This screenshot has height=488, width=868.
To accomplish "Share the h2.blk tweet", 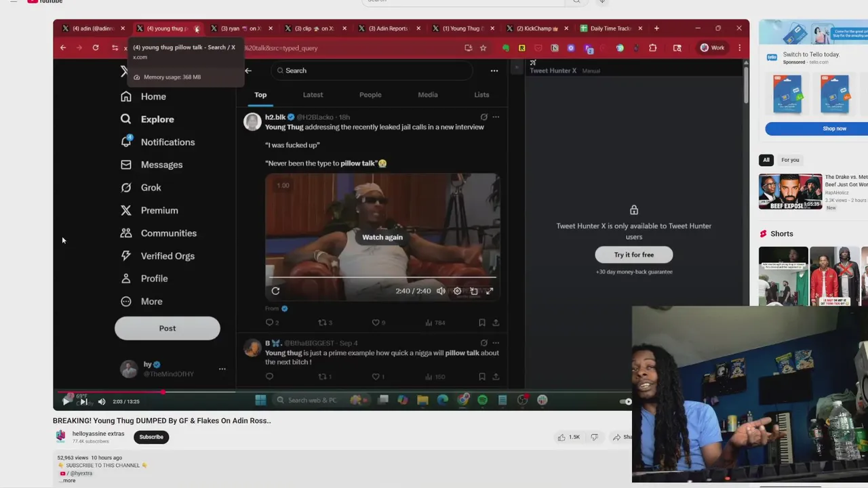I will (496, 323).
